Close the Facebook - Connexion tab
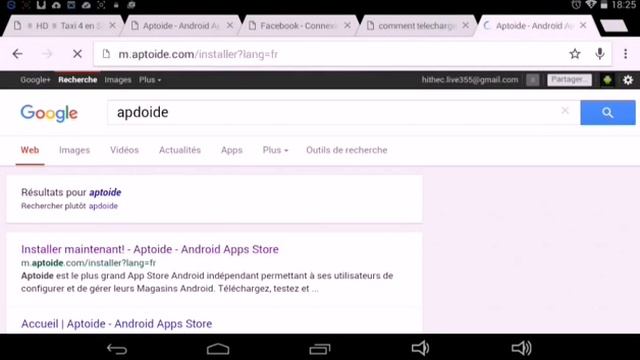The width and height of the screenshot is (640, 360). (x=347, y=25)
